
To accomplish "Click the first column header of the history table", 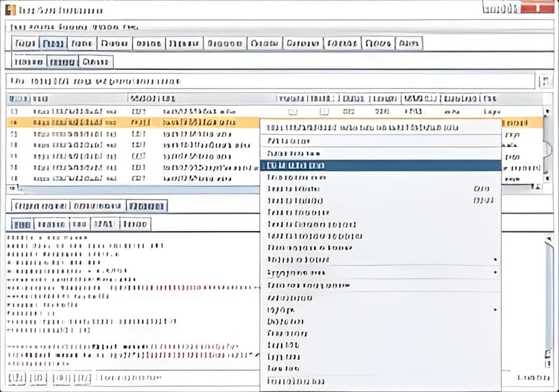I will 18,98.
